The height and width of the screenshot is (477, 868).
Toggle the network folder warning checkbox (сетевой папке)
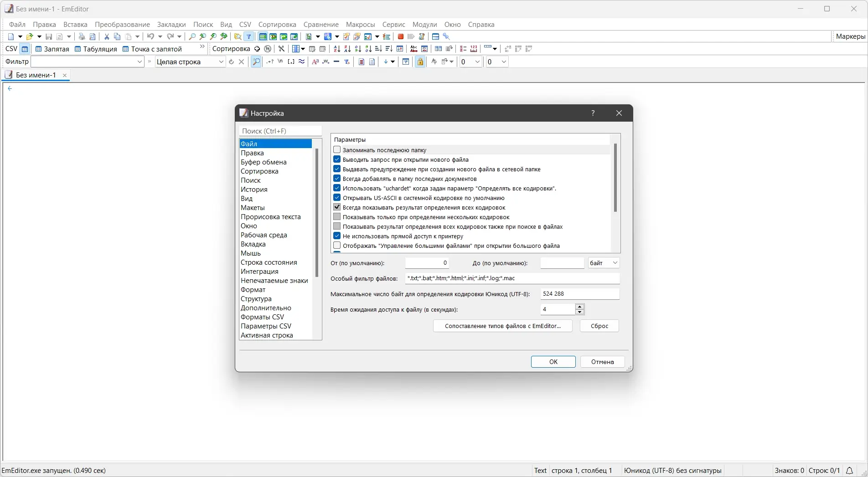337,169
